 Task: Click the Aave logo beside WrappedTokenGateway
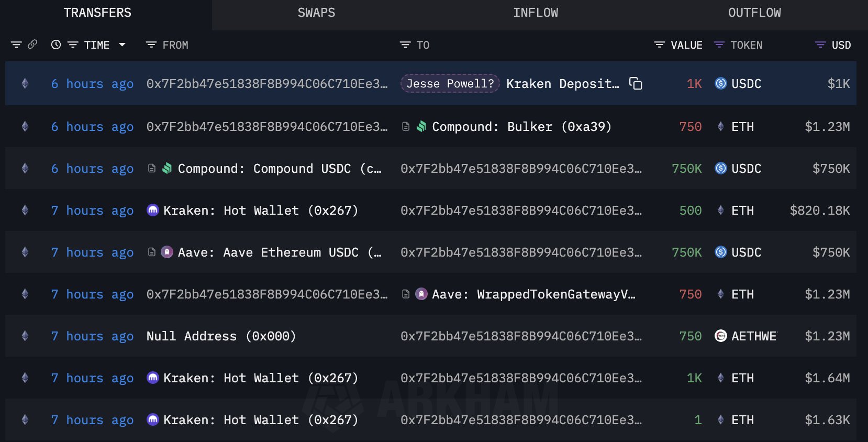[x=421, y=294]
